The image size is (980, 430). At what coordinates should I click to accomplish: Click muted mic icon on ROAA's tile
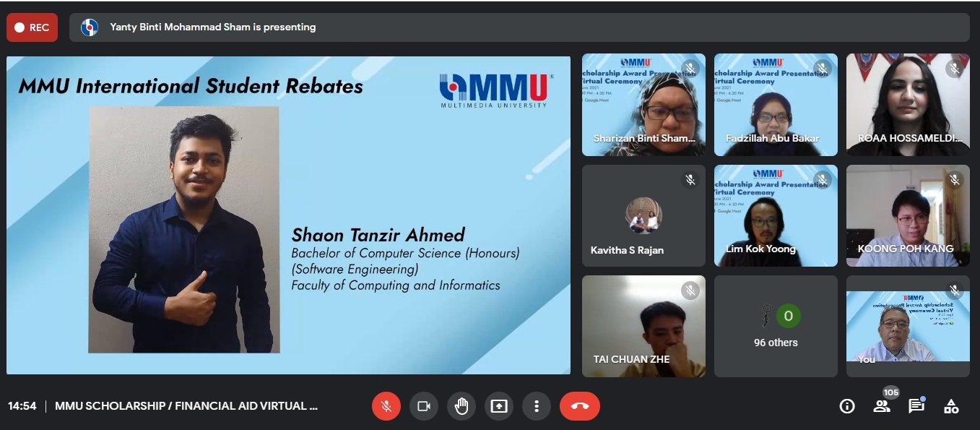click(x=955, y=69)
